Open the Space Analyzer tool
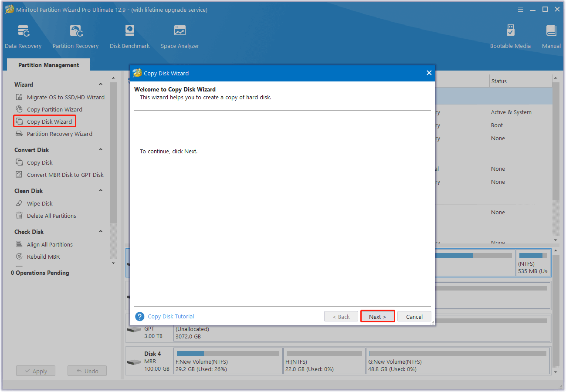Image resolution: width=566 pixels, height=392 pixels. pyautogui.click(x=180, y=37)
